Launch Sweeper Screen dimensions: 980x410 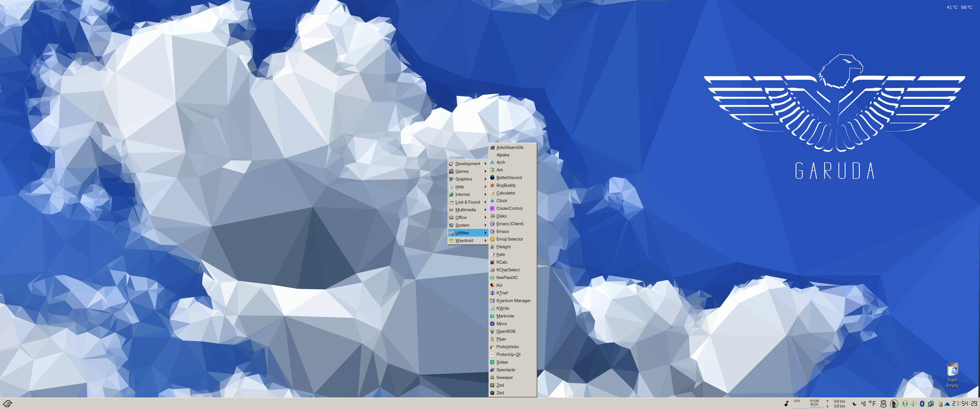513,378
